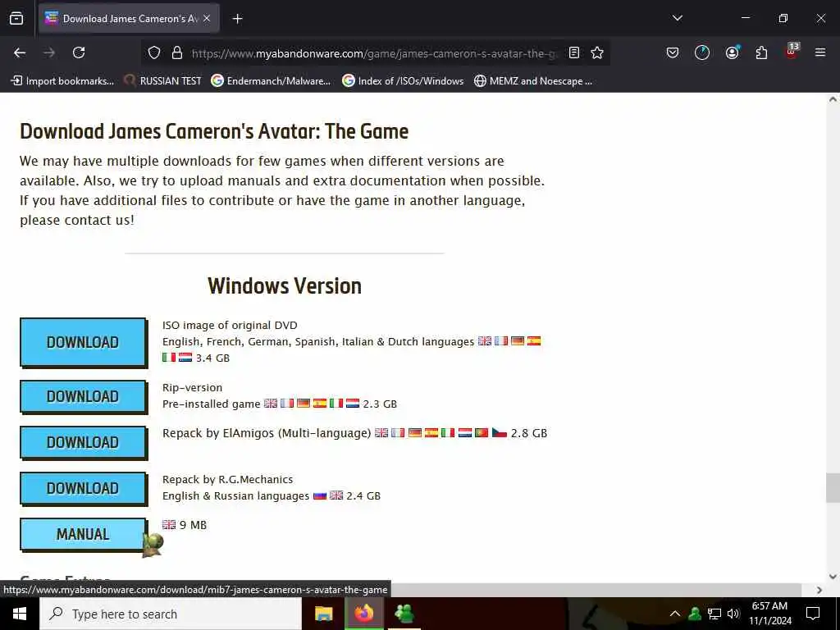This screenshot has height=630, width=840.
Task: Open a new tab with plus button
Action: point(237,19)
